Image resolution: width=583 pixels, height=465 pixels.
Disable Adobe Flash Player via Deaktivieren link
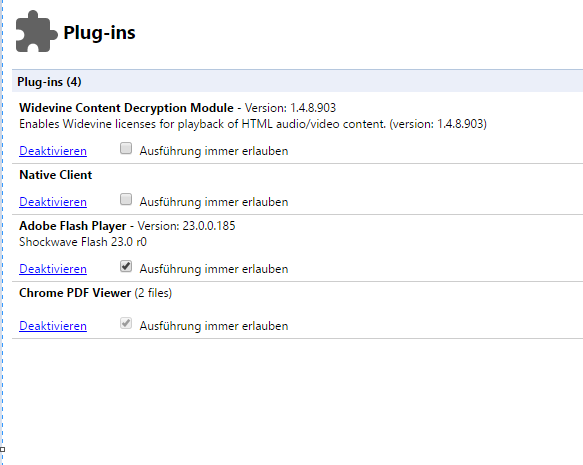tap(53, 269)
